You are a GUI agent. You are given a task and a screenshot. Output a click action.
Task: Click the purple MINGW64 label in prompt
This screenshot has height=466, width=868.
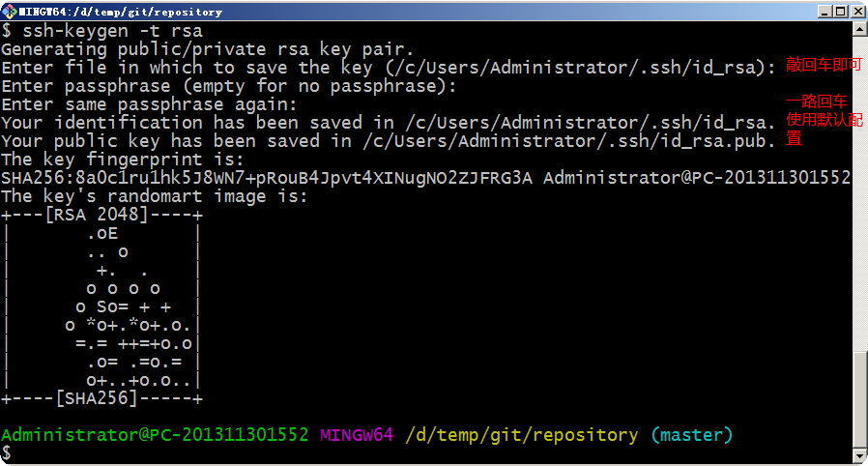[357, 435]
